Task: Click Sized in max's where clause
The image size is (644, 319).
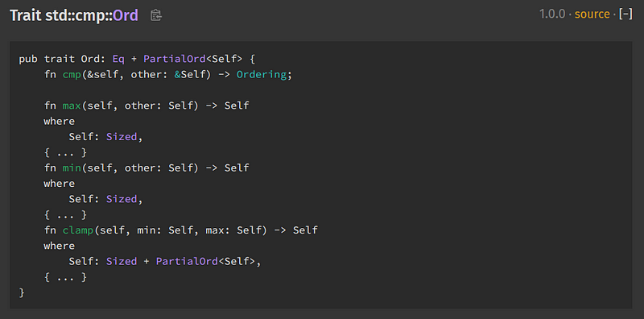Action: (x=122, y=137)
